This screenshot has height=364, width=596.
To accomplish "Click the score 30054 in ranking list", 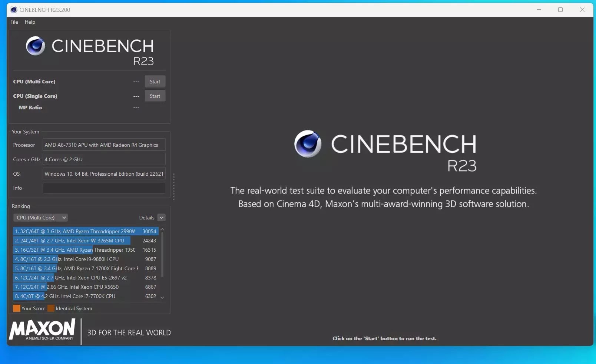I will click(x=149, y=231).
